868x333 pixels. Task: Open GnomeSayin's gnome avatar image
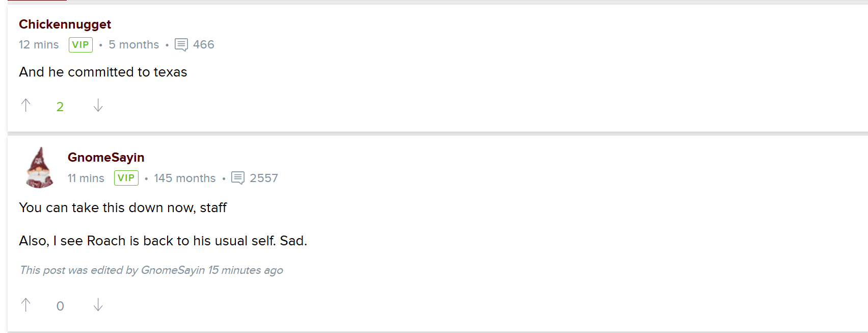click(x=39, y=168)
